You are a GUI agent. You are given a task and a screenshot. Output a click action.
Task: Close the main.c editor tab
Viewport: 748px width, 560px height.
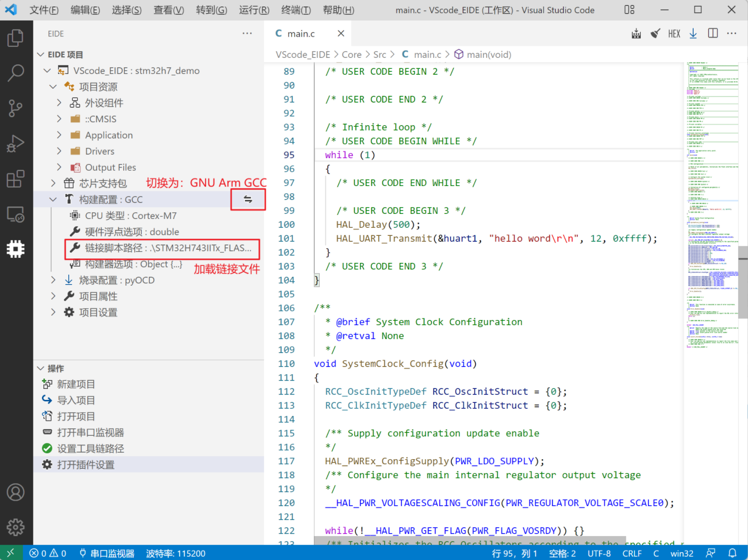click(341, 33)
